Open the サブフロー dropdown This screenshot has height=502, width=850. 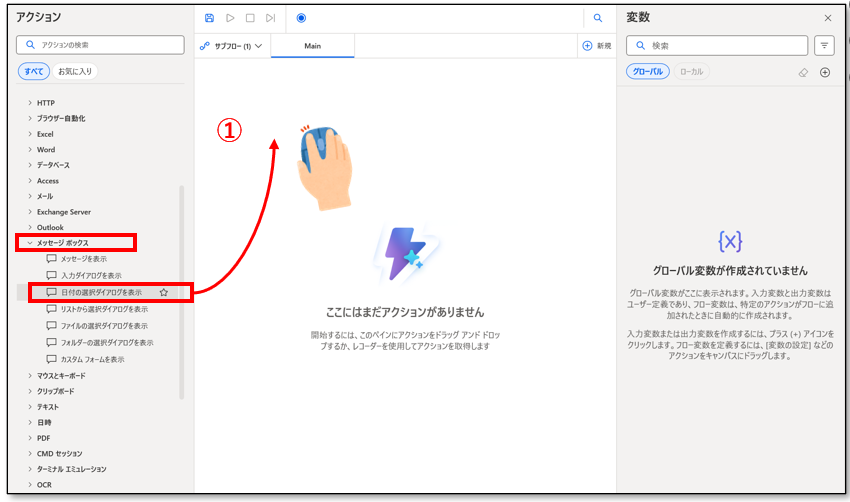[x=231, y=46]
